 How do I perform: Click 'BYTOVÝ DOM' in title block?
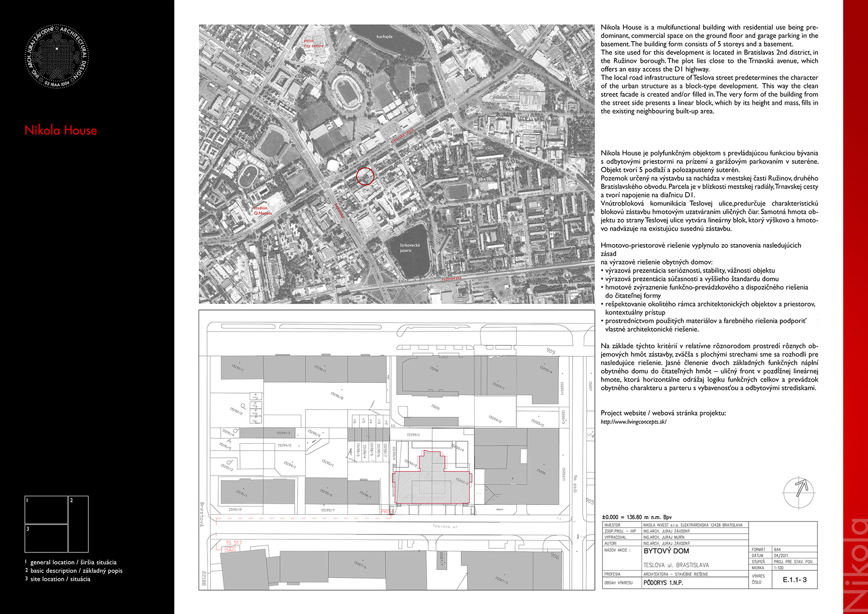pos(666,551)
